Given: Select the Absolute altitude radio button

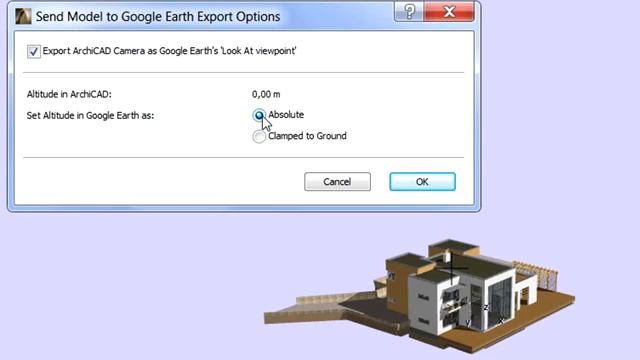Looking at the screenshot, I should 259,116.
